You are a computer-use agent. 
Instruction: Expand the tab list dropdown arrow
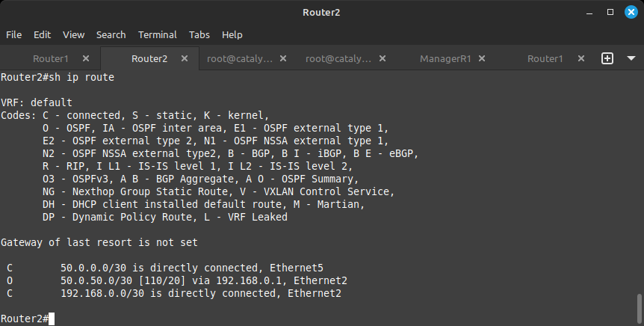(x=631, y=58)
